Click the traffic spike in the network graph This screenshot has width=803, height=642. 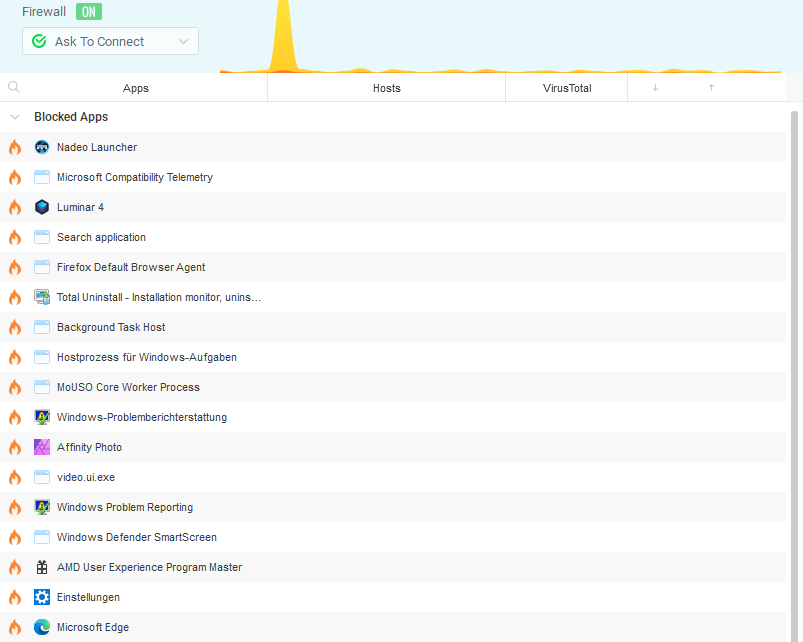coord(283,36)
